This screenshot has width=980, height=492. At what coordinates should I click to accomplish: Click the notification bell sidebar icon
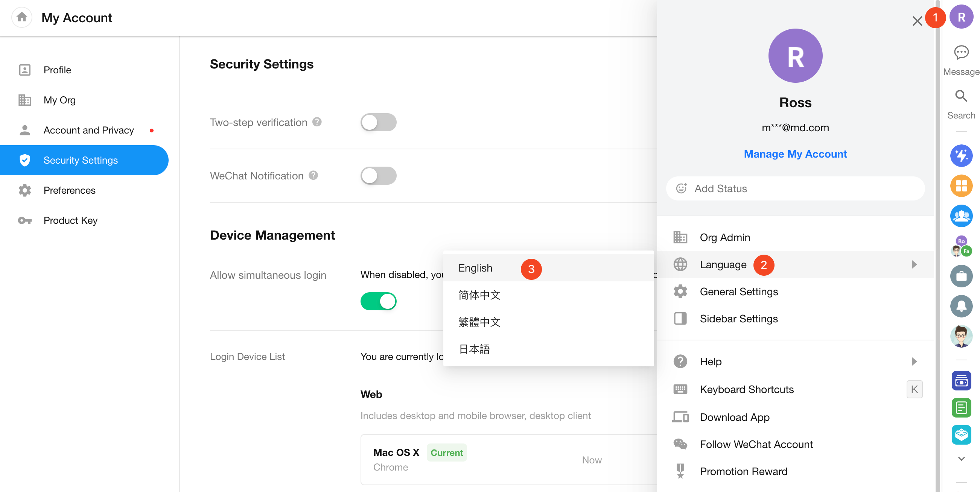pos(961,306)
